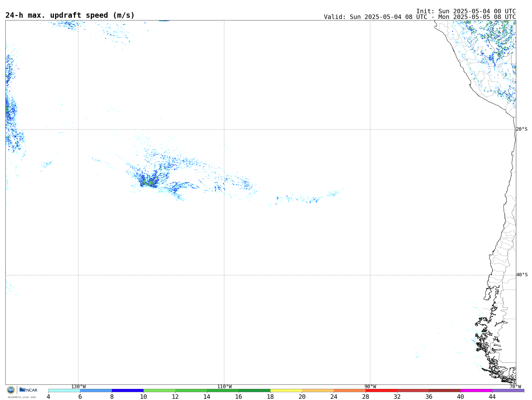Select the purple swatch above 44 m/s

pyautogui.click(x=508, y=391)
